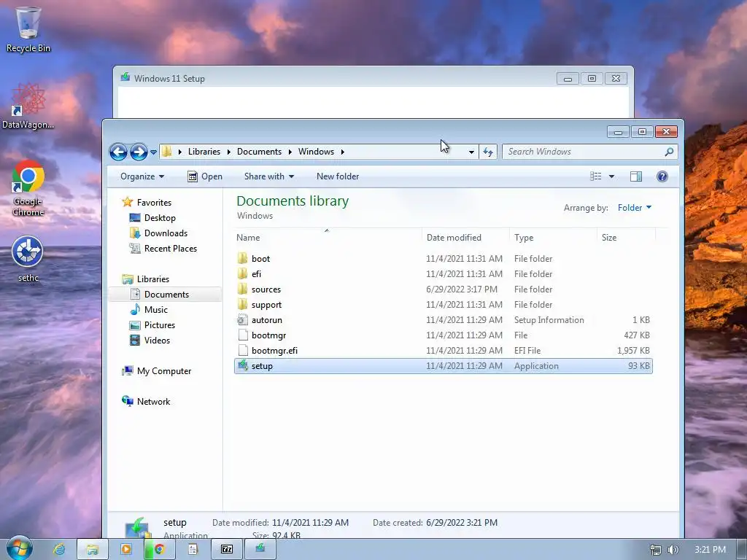
Task: Select Desktop under Favorites
Action: pyautogui.click(x=153, y=217)
